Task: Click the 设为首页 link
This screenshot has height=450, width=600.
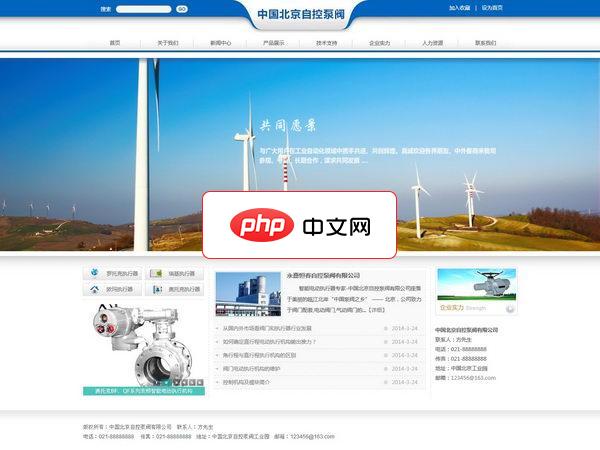Action: [x=492, y=7]
